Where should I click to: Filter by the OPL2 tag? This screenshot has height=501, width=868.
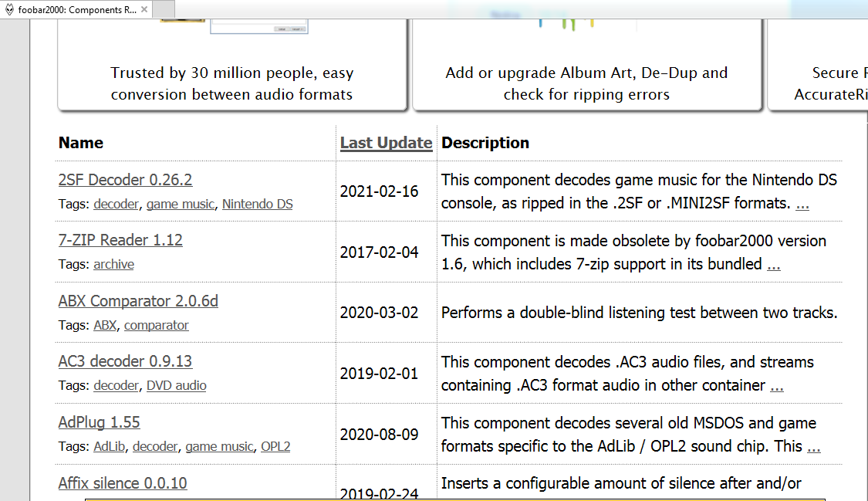click(x=275, y=447)
